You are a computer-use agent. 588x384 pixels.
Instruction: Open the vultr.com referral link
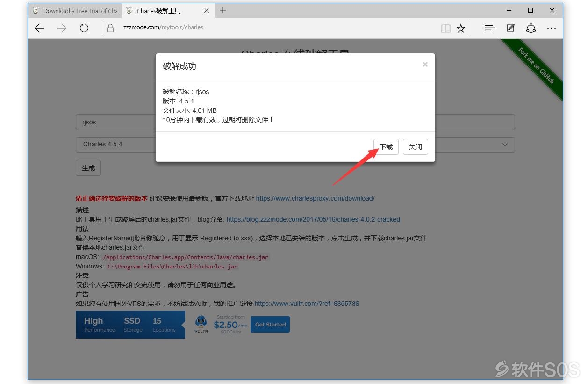tap(307, 304)
